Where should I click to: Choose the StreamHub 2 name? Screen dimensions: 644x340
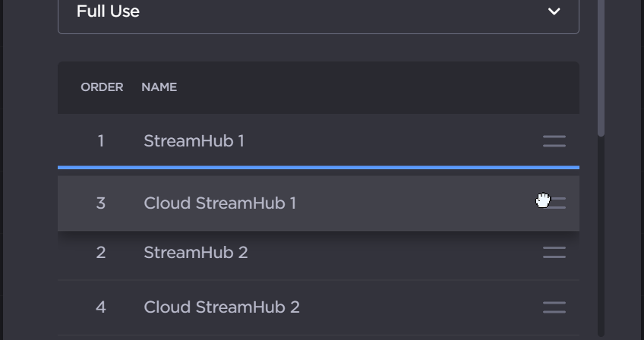[x=195, y=253]
